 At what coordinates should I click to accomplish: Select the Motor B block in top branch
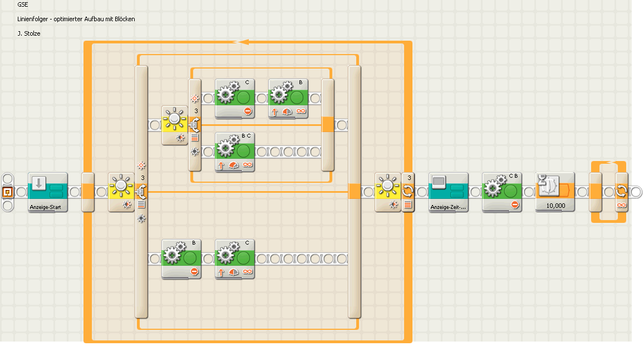point(288,98)
